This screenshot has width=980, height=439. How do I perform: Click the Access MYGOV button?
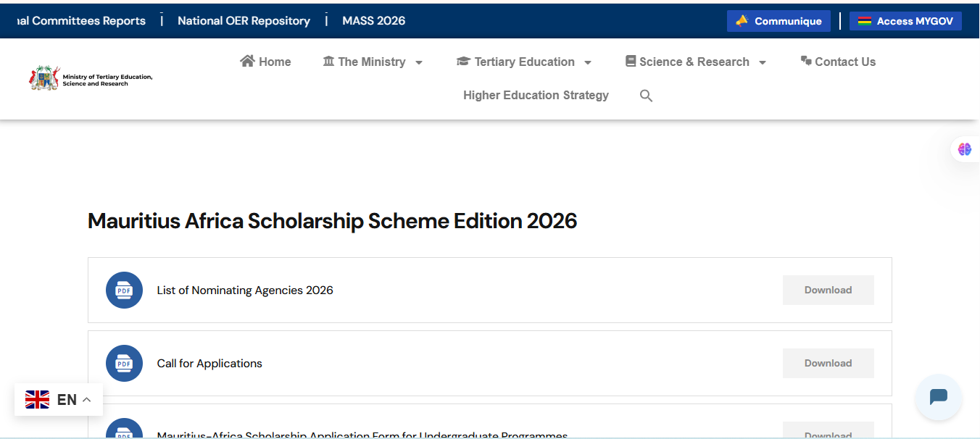pyautogui.click(x=905, y=20)
